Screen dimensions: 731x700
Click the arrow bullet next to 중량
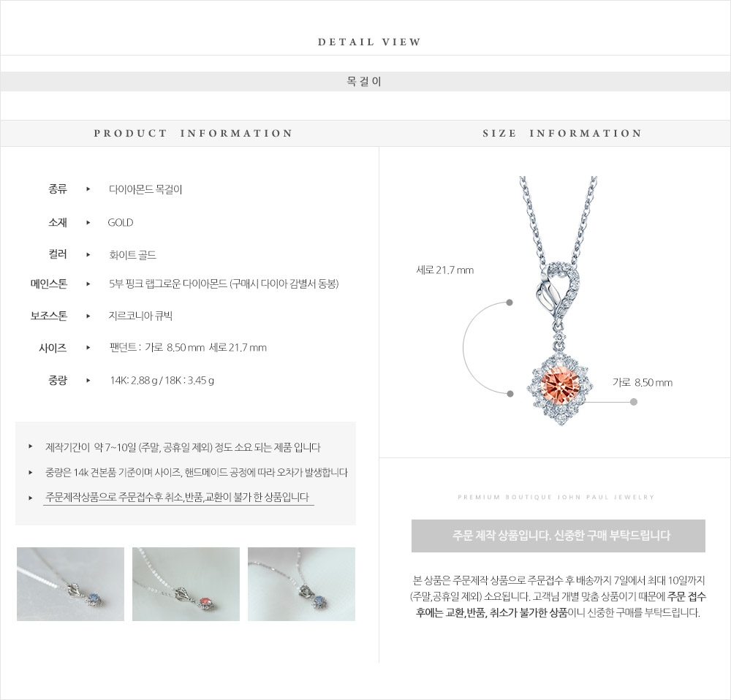pos(88,380)
